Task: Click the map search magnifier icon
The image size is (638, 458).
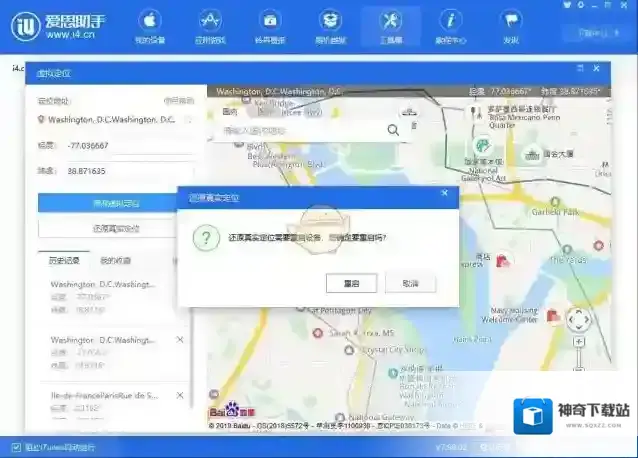Action: click(393, 130)
